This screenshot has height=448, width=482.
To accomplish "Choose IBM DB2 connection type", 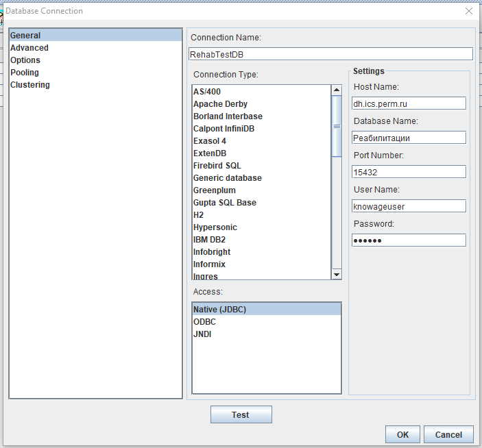I will click(x=262, y=239).
